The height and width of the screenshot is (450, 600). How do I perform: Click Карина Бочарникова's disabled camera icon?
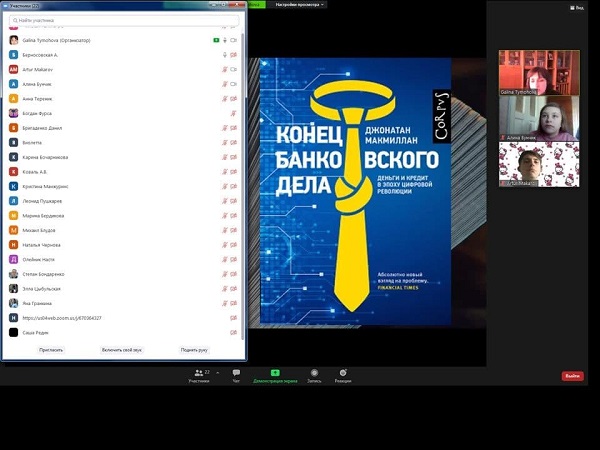click(233, 157)
